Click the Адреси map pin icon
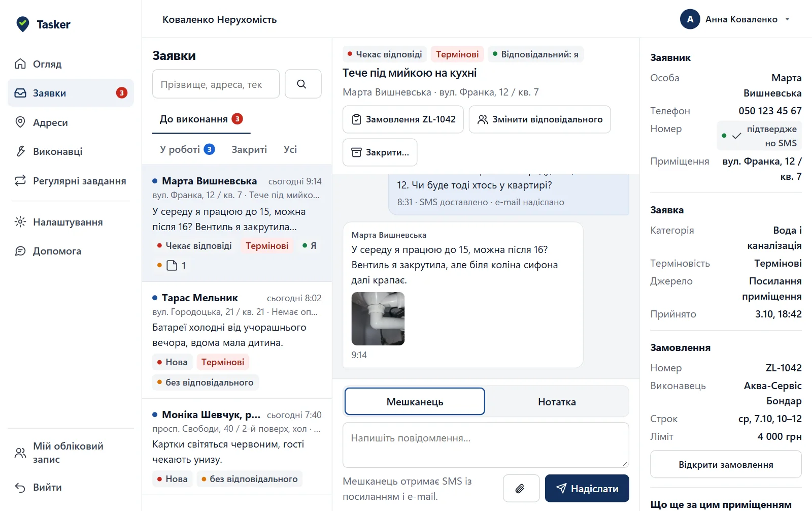812x511 pixels. 20,122
